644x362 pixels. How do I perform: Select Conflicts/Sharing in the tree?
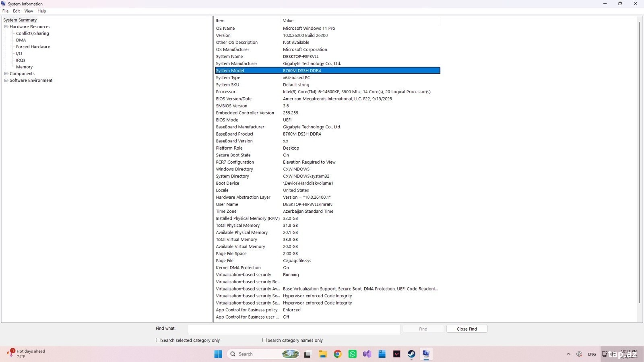pos(32,33)
